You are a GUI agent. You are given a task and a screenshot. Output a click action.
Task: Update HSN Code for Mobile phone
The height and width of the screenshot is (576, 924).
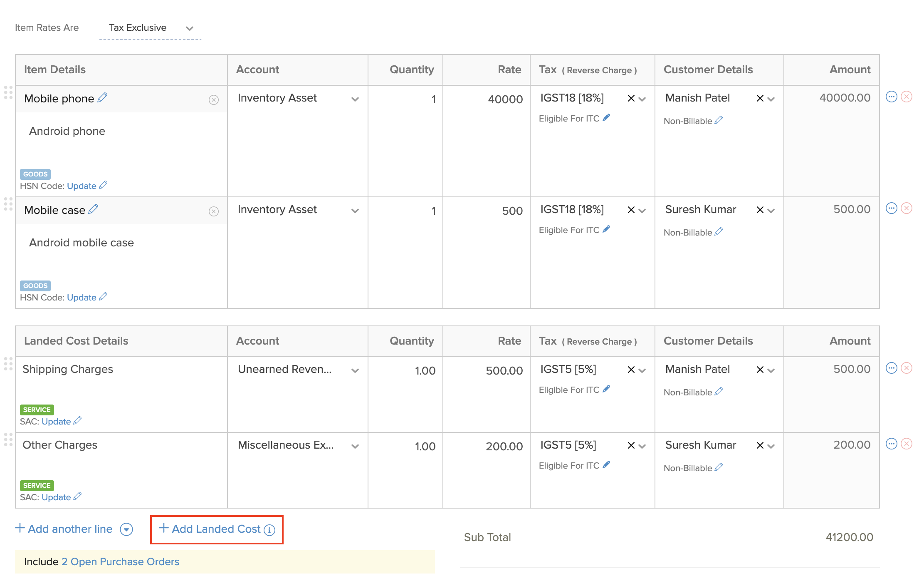click(x=82, y=186)
